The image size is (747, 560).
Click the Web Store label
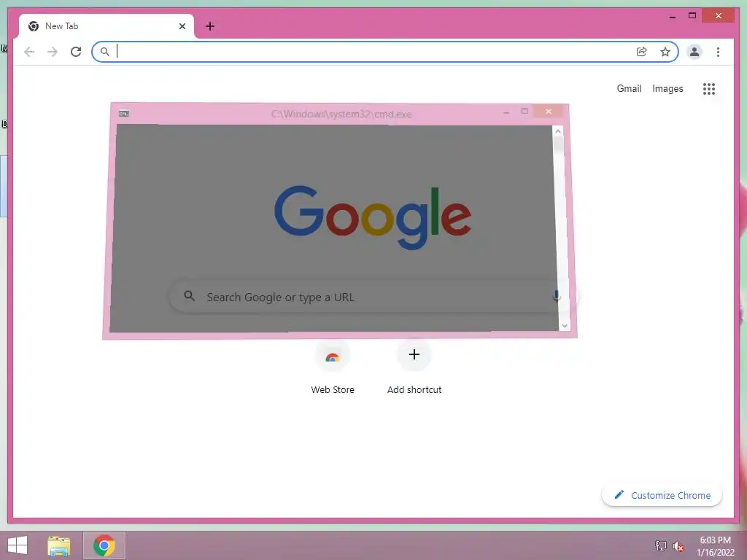pos(333,389)
